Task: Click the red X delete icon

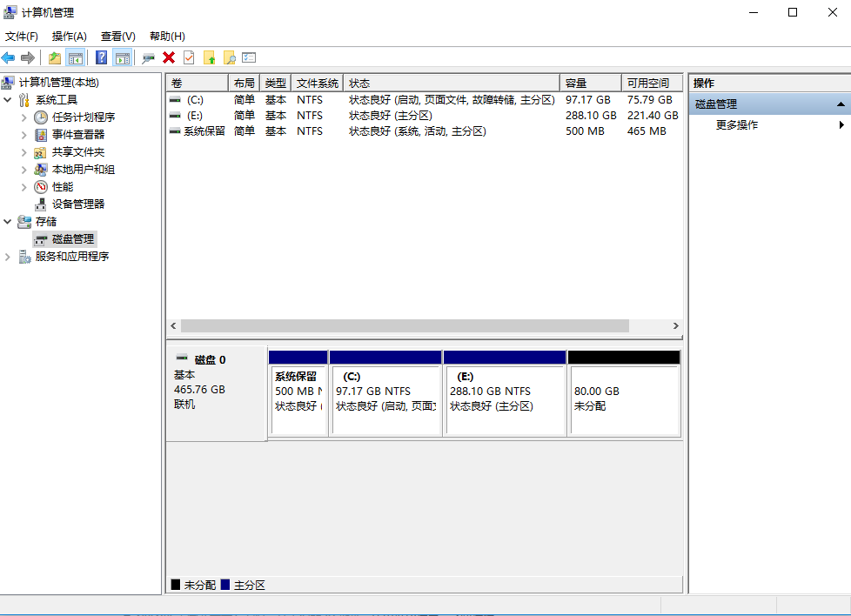Action: (x=169, y=57)
